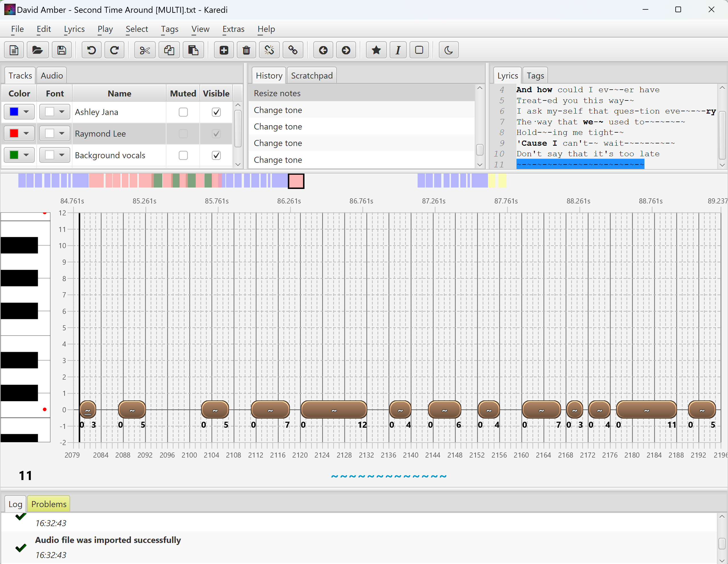The width and height of the screenshot is (728, 564).
Task: Click the Cut scissors icon
Action: [145, 50]
